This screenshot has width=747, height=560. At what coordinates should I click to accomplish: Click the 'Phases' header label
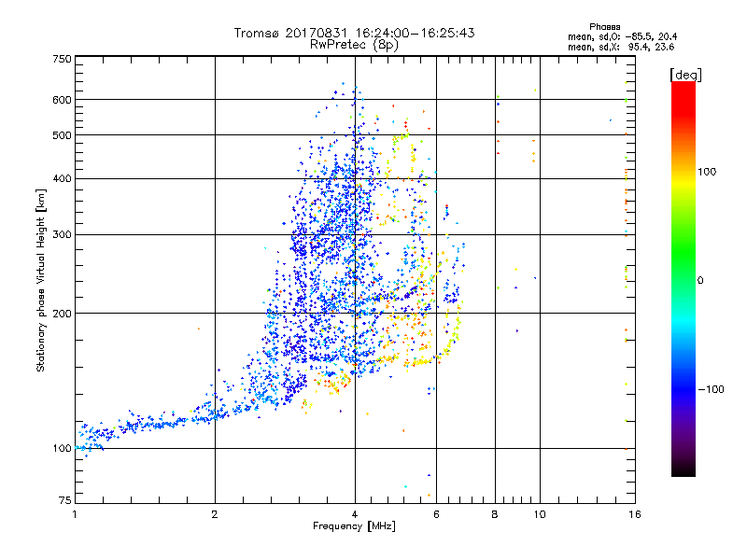pyautogui.click(x=604, y=27)
